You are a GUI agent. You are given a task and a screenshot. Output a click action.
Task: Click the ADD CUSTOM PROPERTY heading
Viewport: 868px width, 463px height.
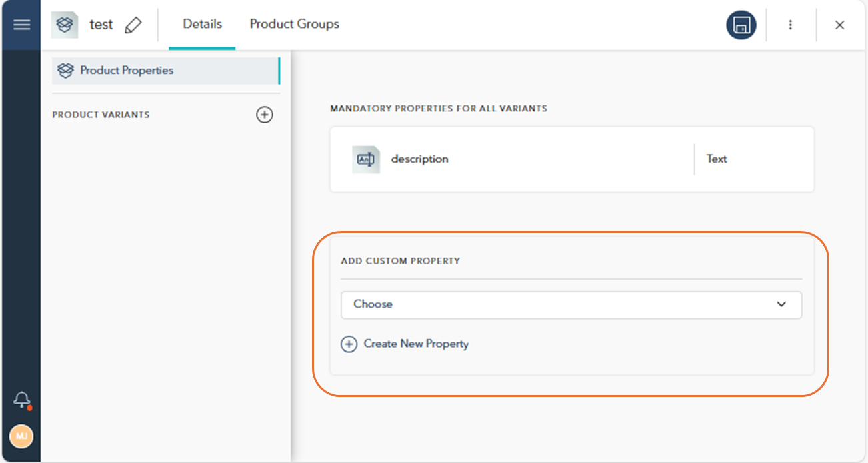coord(401,261)
